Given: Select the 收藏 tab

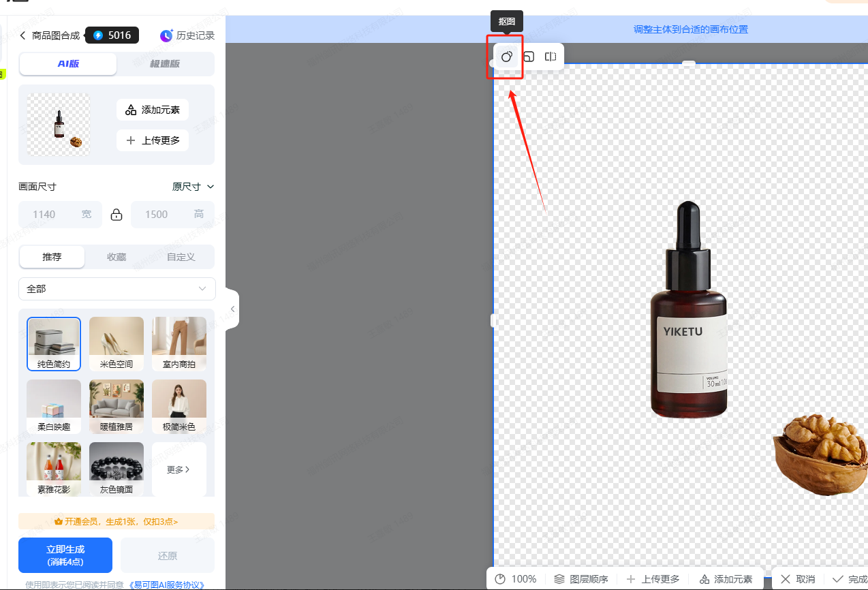Looking at the screenshot, I should point(117,257).
